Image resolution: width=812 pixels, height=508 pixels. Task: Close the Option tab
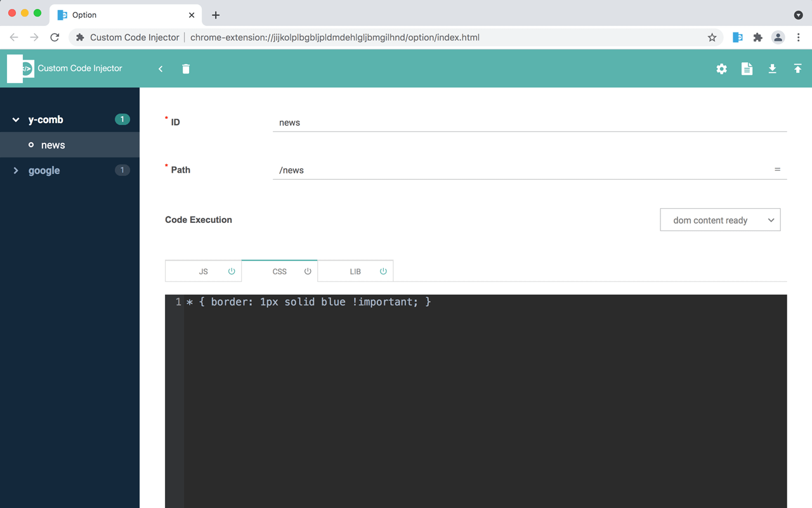pyautogui.click(x=192, y=15)
